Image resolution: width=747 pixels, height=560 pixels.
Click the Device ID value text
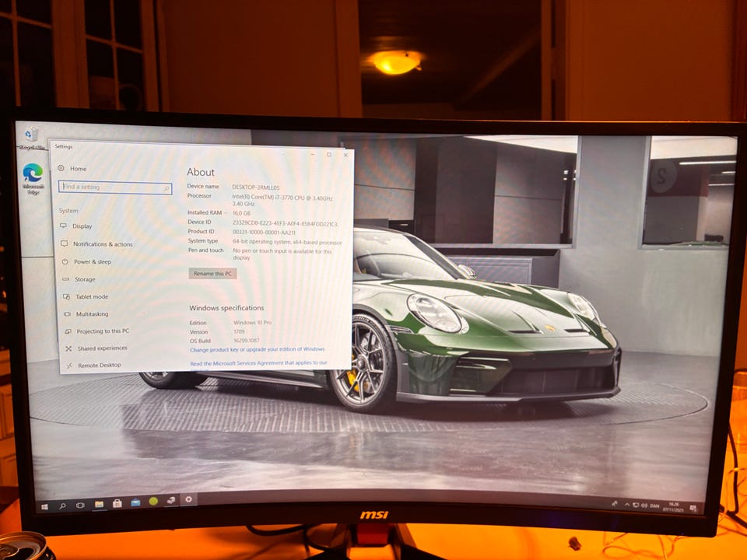(x=285, y=223)
